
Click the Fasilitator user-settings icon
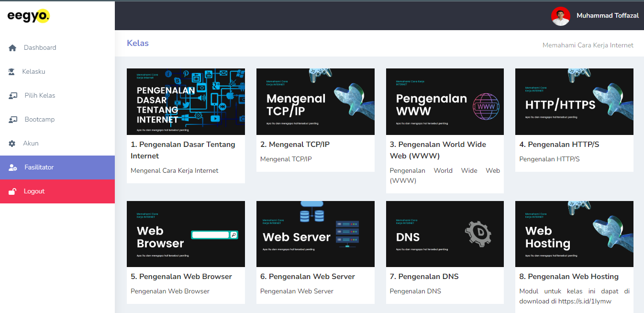point(13,168)
